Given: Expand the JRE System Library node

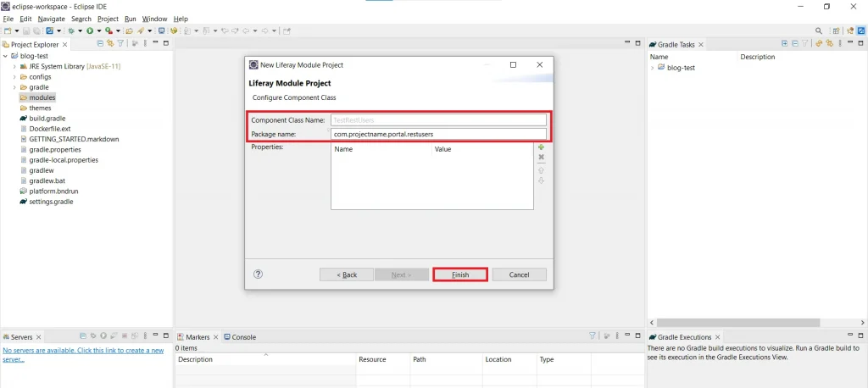Looking at the screenshot, I should pos(14,66).
